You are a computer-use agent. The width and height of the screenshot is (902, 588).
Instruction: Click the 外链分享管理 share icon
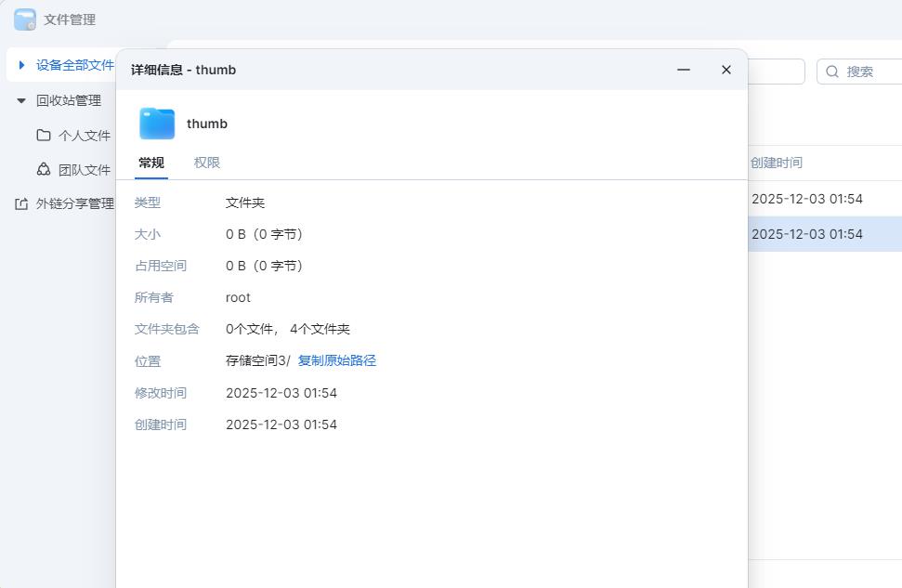pyautogui.click(x=21, y=203)
